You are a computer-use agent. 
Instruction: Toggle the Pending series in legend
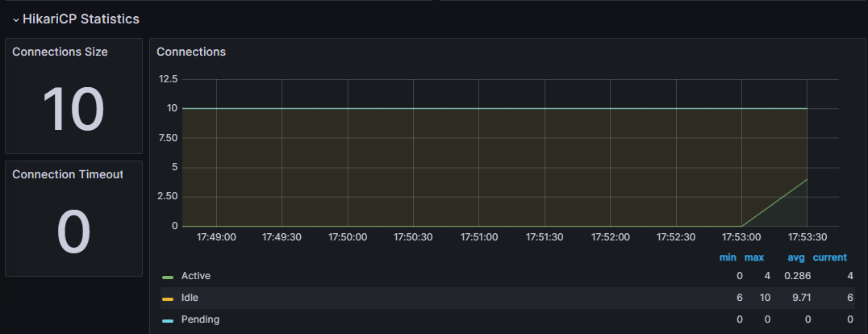200,319
